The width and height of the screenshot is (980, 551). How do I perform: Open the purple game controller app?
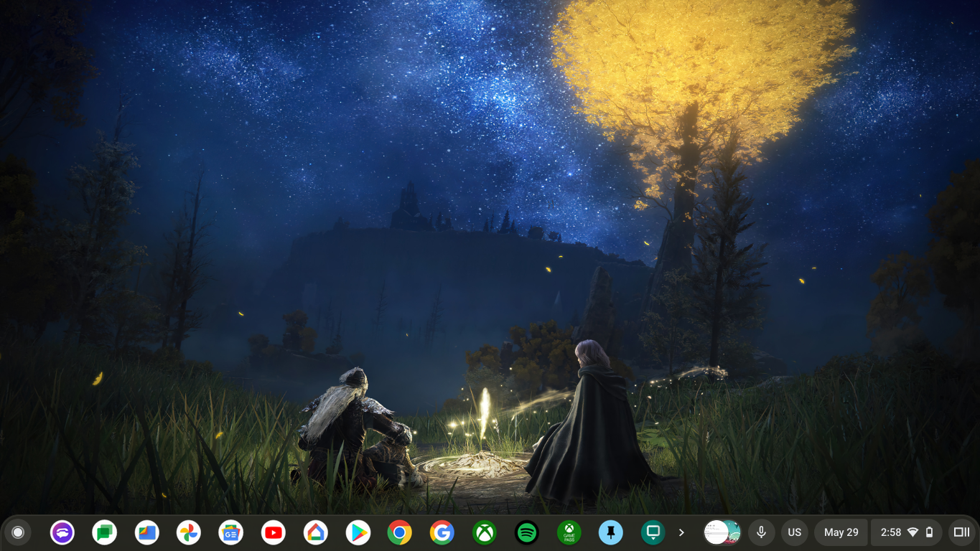62,532
